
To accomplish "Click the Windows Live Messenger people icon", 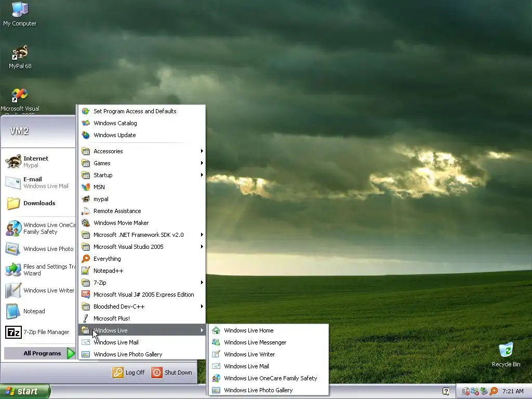I will 216,342.
